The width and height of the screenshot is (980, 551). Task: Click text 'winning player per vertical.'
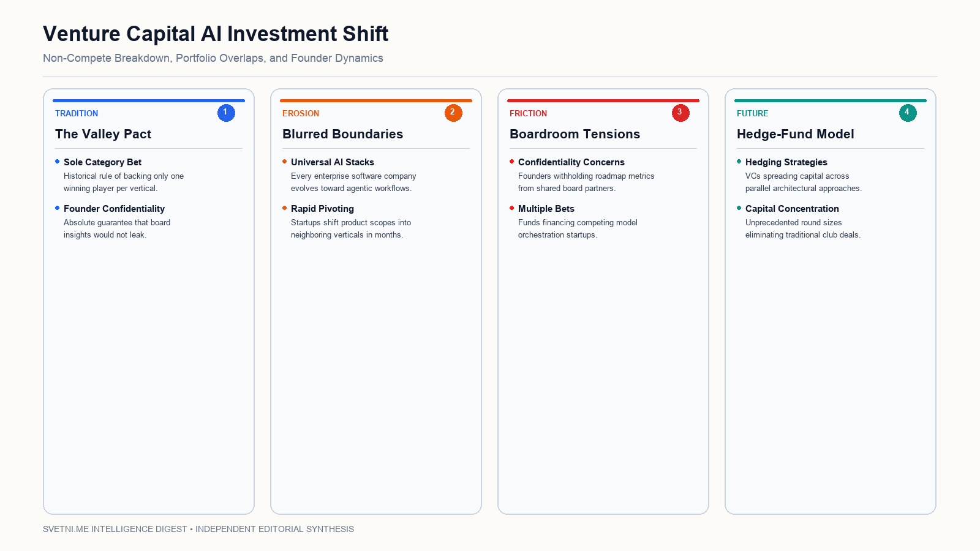tap(111, 189)
